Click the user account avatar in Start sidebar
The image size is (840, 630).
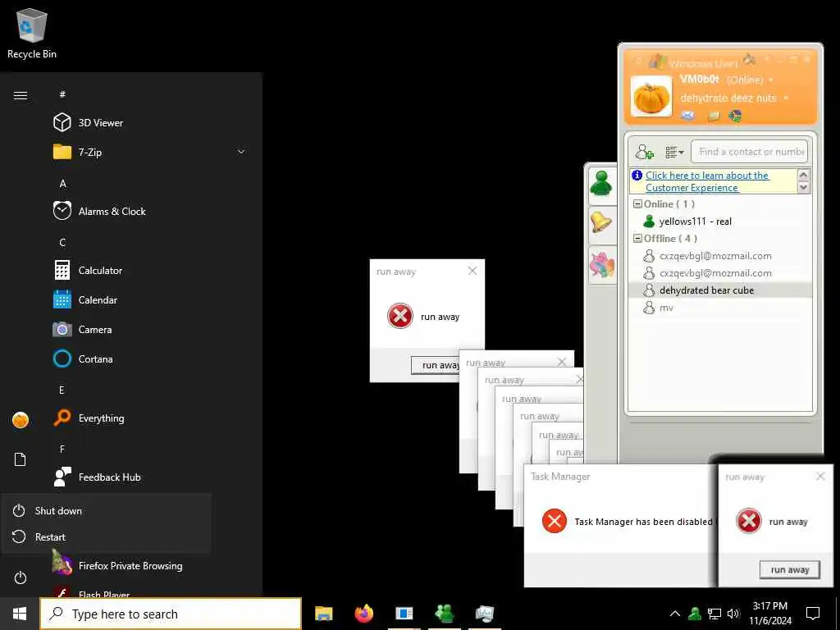21,420
